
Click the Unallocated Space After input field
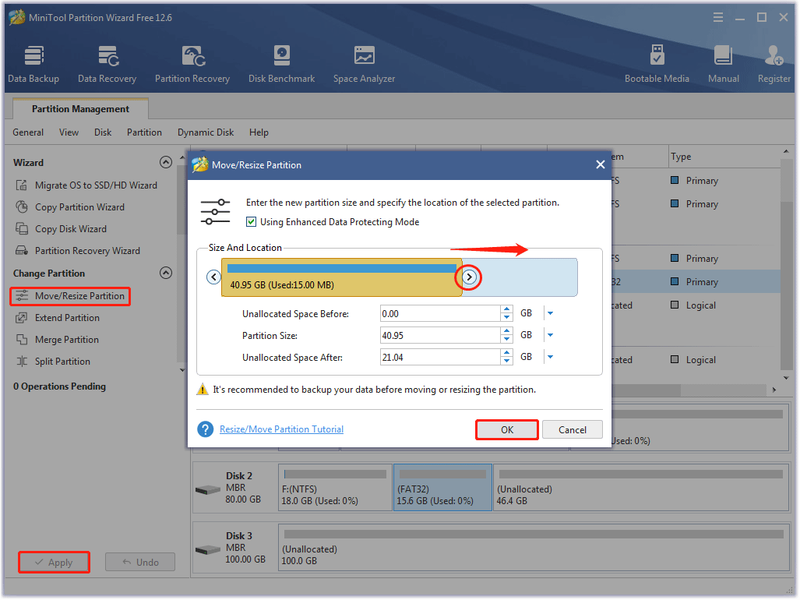(440, 357)
